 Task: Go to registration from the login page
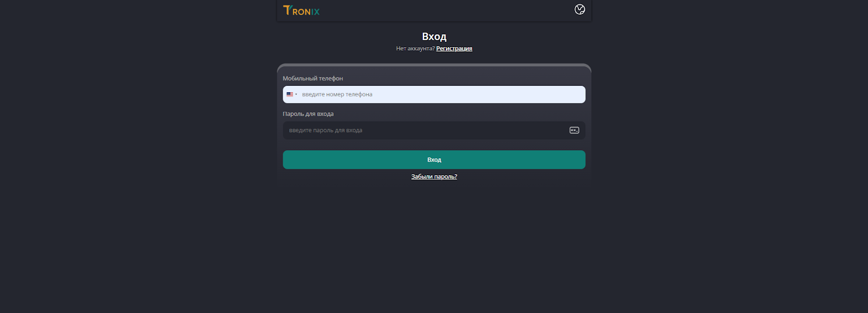454,49
